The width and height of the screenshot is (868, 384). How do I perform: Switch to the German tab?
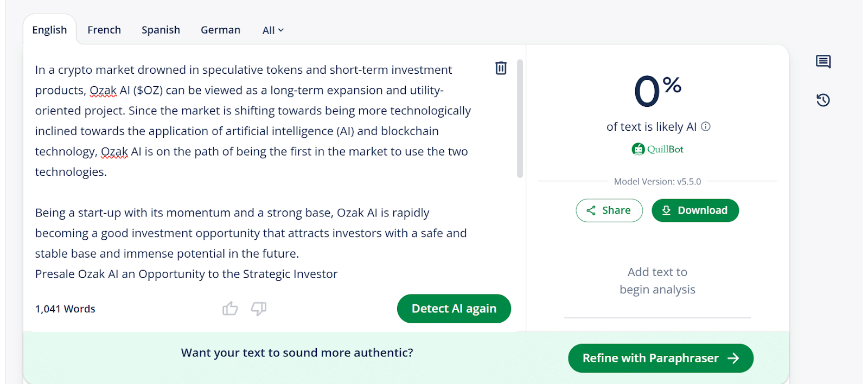[220, 30]
